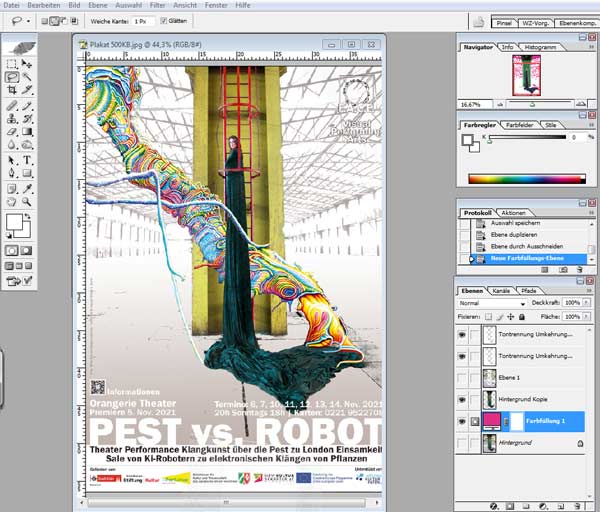Toggle the Glätten checkbox
The height and width of the screenshot is (512, 600).
coord(165,20)
